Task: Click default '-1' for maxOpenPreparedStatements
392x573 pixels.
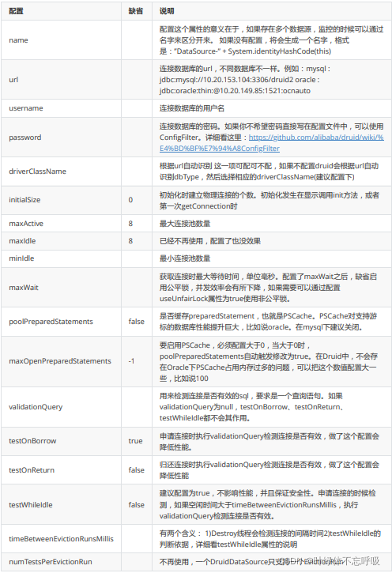Action: (x=131, y=361)
